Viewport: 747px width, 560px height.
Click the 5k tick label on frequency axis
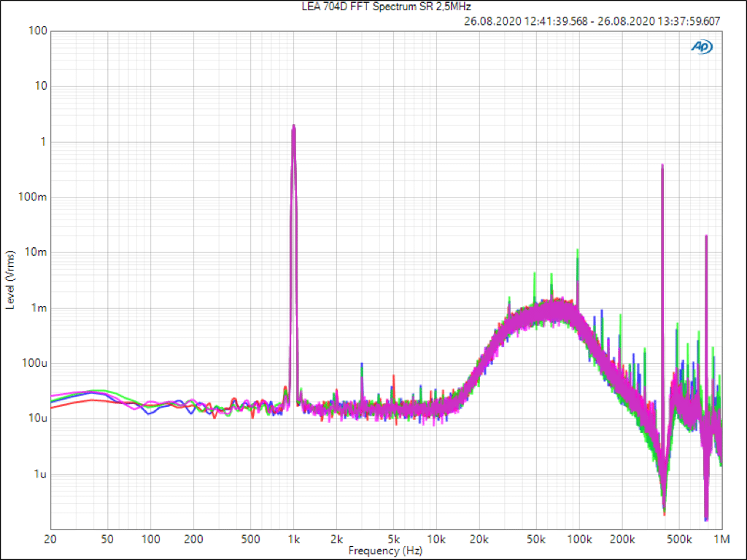coord(393,540)
